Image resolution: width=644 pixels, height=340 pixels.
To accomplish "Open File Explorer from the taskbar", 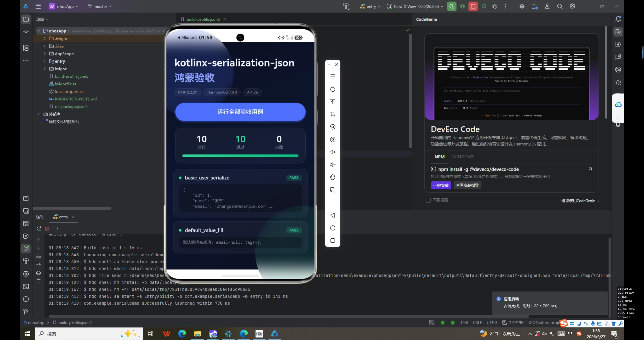I will click(197, 334).
